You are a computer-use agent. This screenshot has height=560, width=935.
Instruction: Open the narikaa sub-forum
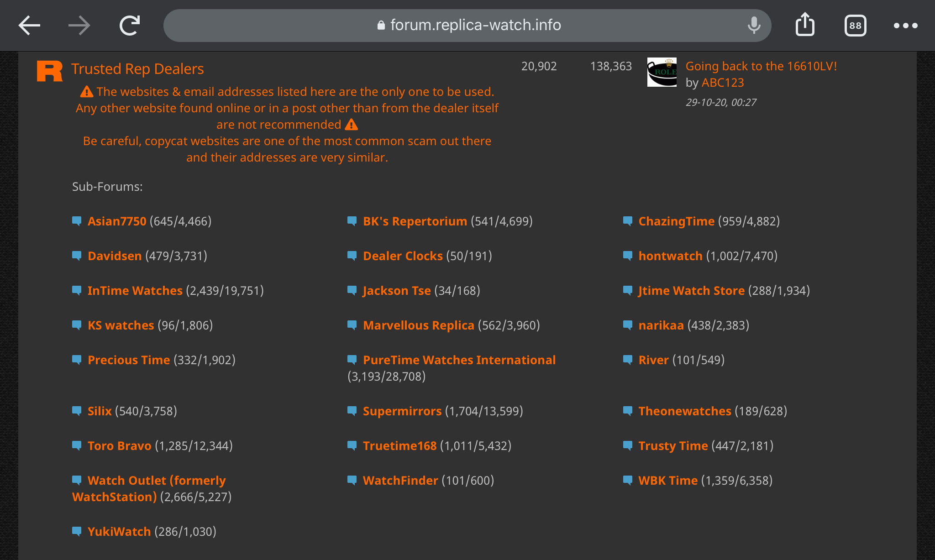[x=661, y=325]
